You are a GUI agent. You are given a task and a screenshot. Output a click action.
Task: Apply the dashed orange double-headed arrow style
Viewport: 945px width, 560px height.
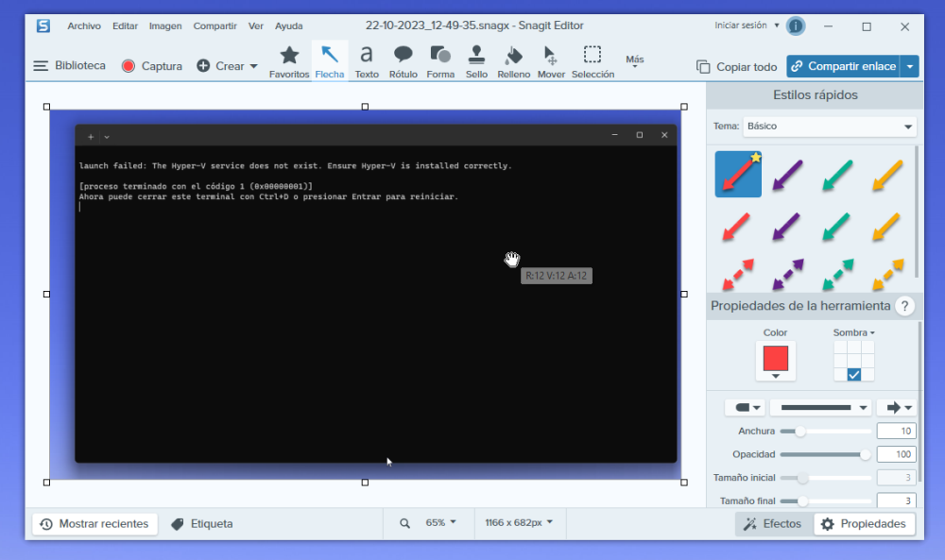[887, 274]
